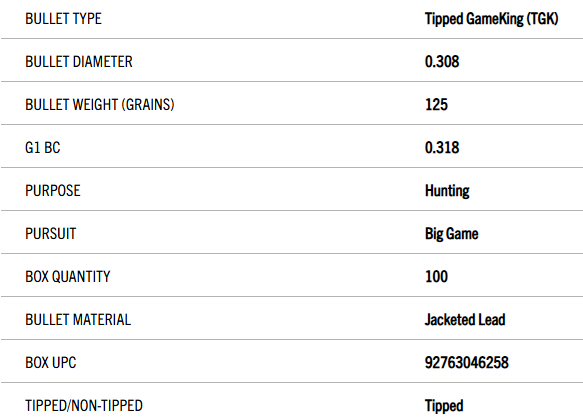
Task: Click the PURPOSE label
Action: (52, 191)
